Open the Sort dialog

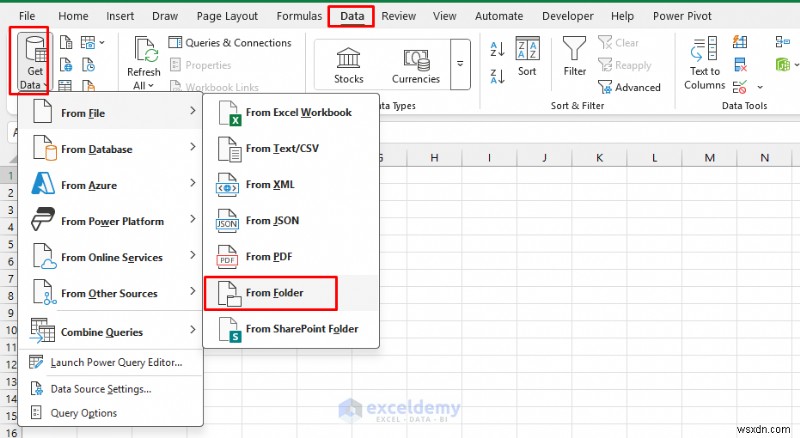[x=527, y=56]
